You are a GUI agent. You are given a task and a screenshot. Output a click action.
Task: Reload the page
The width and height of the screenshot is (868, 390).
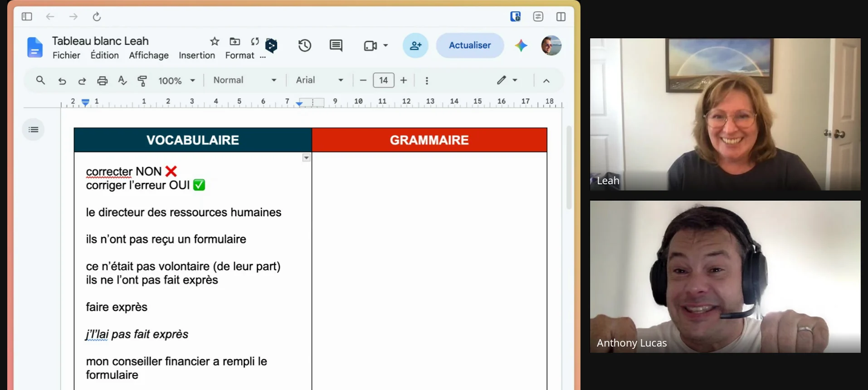(97, 17)
